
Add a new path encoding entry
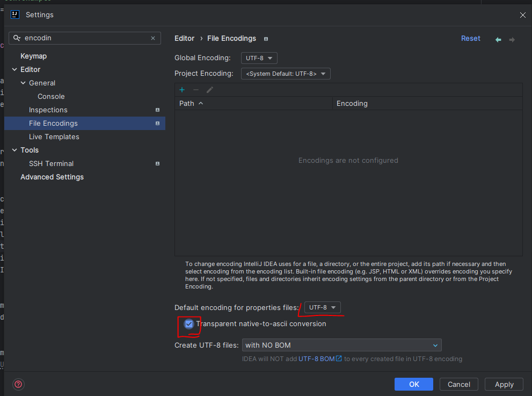tap(182, 90)
